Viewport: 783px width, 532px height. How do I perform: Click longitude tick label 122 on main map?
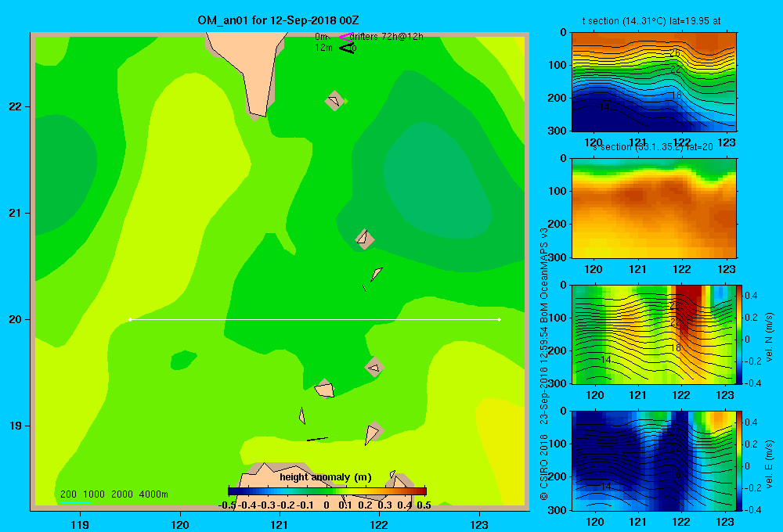coord(380,524)
